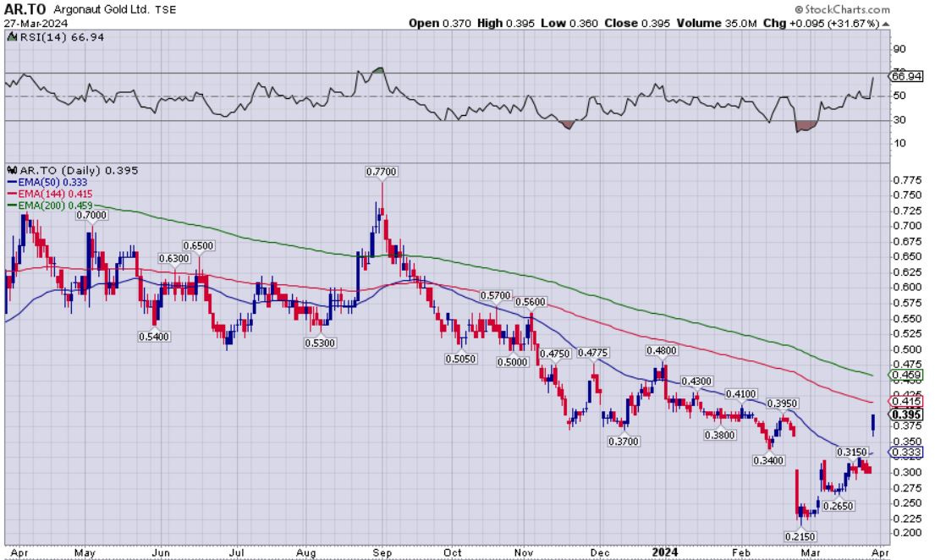The image size is (935, 560).
Task: Click the Argonaut Gold Ltd. company name
Action: click(x=102, y=9)
